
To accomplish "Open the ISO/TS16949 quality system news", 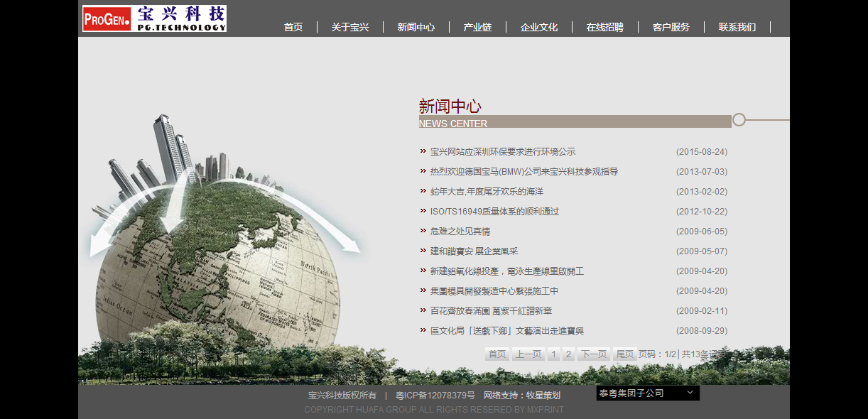I will 494,211.
